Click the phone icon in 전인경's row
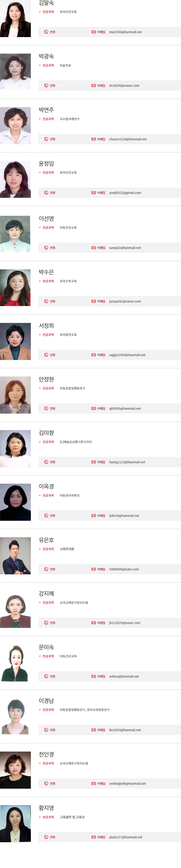This screenshot has width=181, height=868. pos(46,784)
